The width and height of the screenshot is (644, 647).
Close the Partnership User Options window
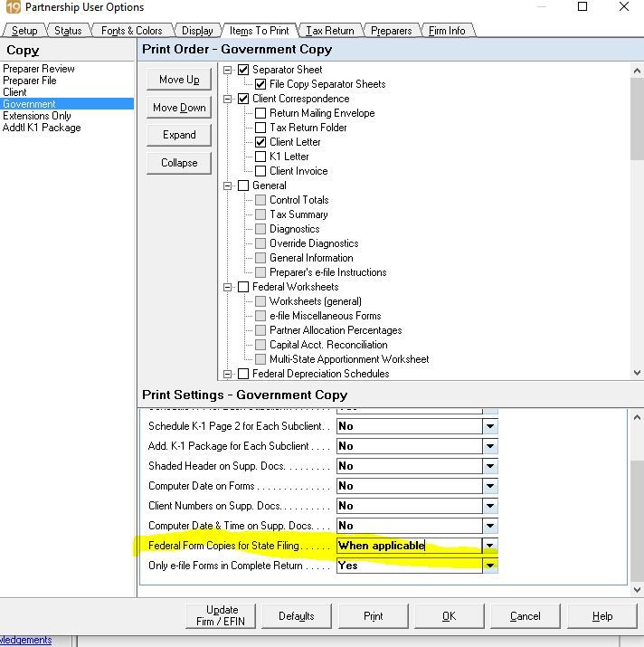click(624, 8)
